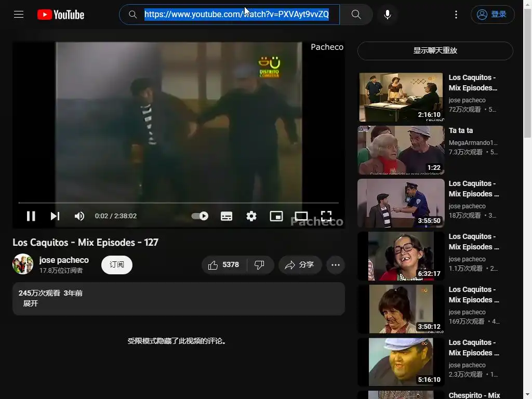Start voice search with microphone icon
The image size is (532, 399).
point(388,14)
